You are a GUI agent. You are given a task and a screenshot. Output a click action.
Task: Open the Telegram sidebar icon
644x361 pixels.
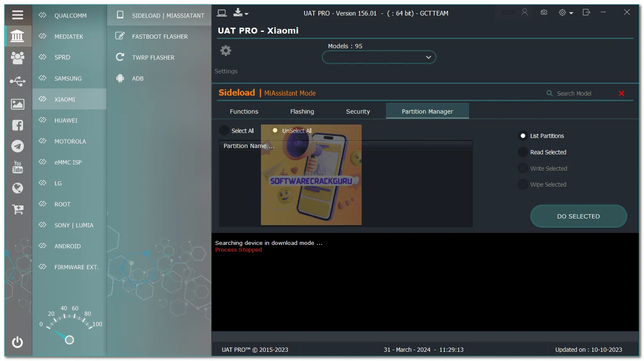[x=18, y=146]
